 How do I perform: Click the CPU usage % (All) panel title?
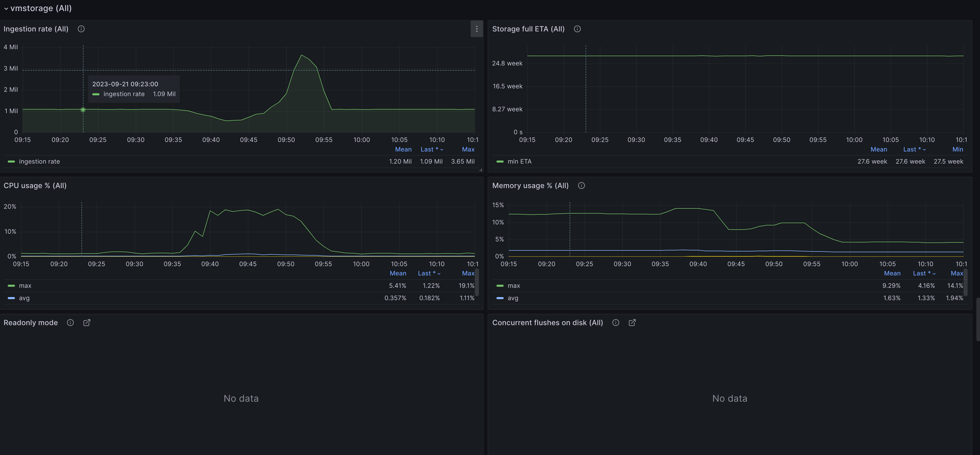click(x=35, y=186)
